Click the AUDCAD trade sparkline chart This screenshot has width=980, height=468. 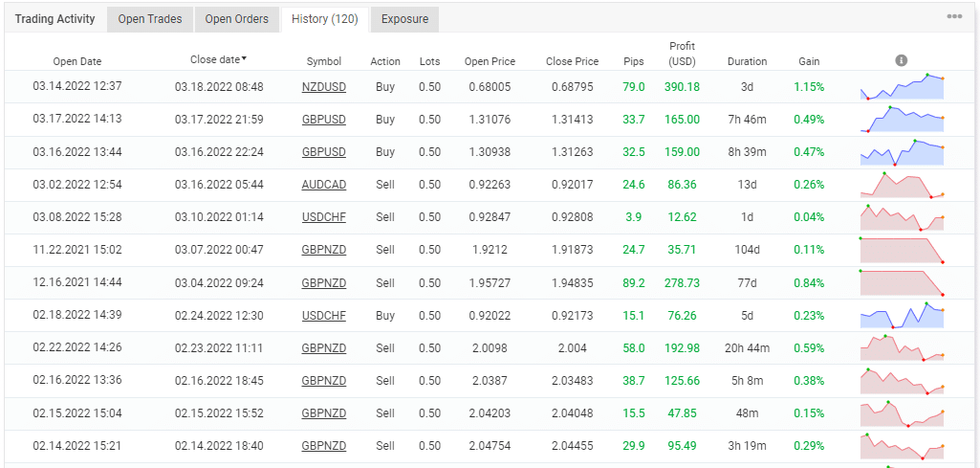pyautogui.click(x=902, y=184)
